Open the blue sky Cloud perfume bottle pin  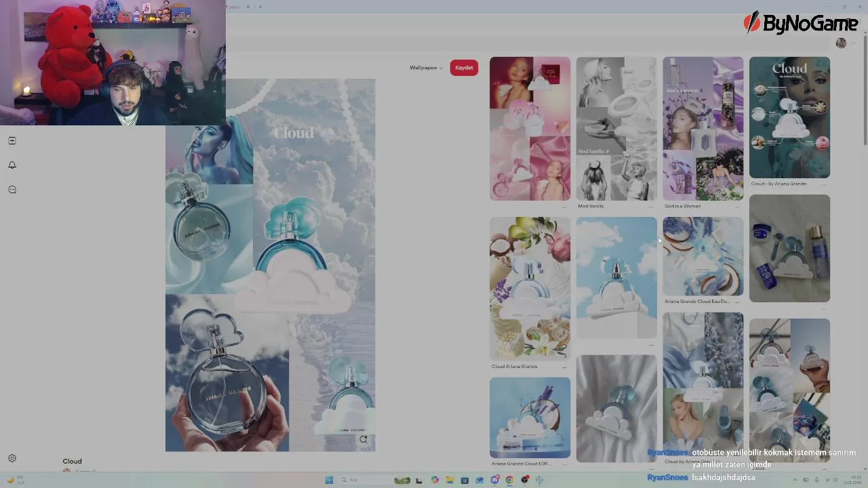tap(616, 277)
